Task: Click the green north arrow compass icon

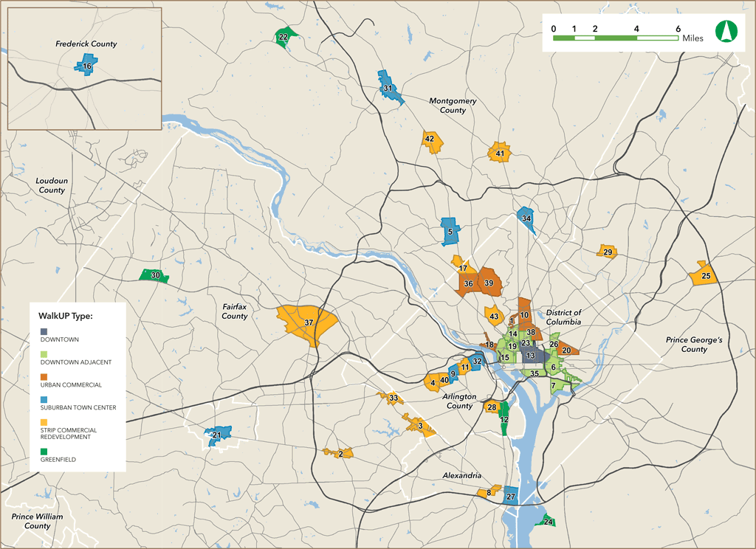Action: (726, 31)
